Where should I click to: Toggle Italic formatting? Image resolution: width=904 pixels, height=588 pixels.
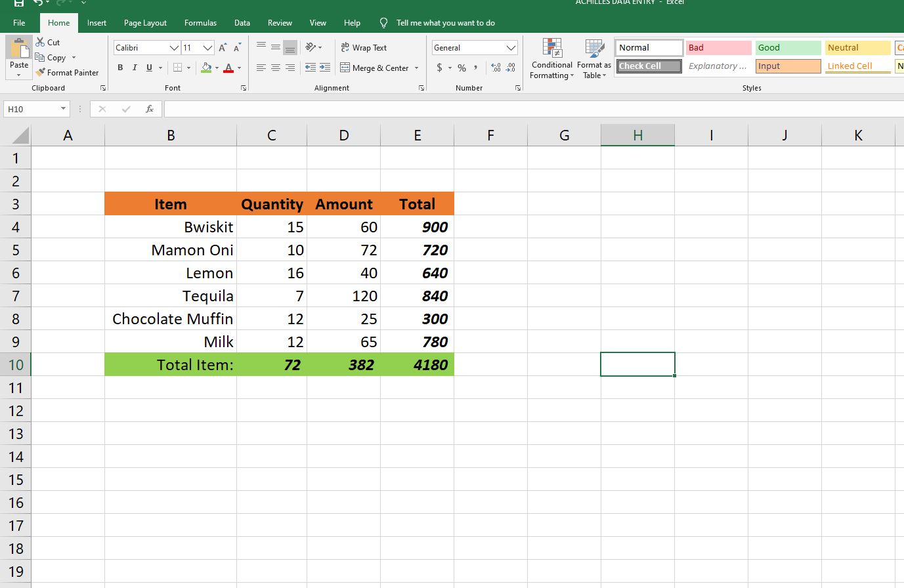pos(135,68)
